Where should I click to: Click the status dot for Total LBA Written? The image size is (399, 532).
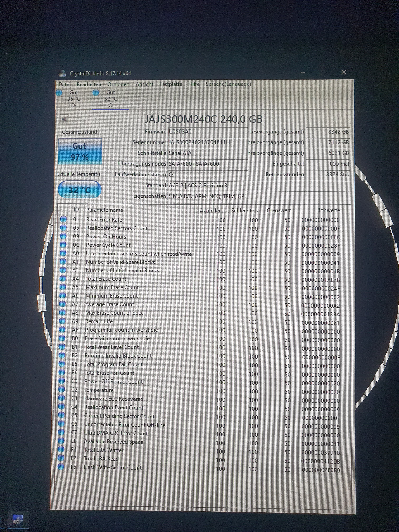tap(61, 450)
